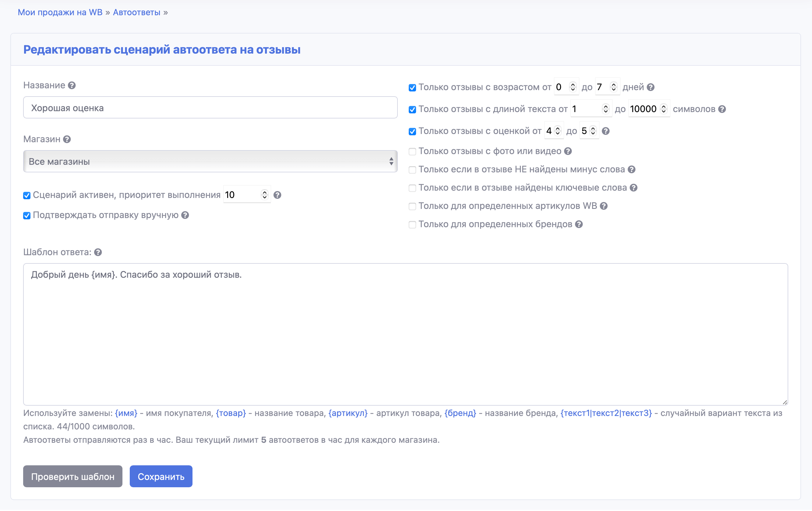Screen dimensions: 812x511
Task: Uncheck Подтверждать отправку вручную checkbox
Action: pyautogui.click(x=27, y=215)
